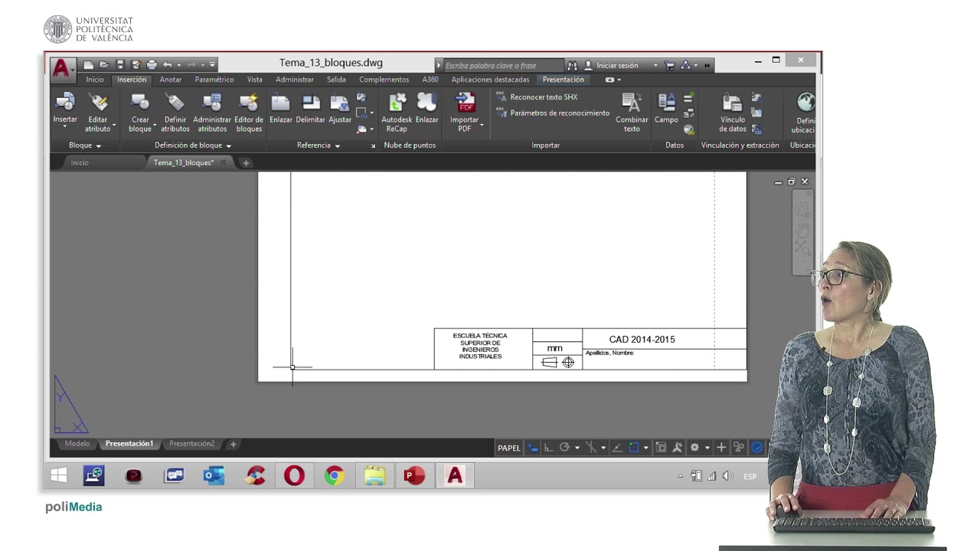Image resolution: width=980 pixels, height=551 pixels.
Task: Open Opera browser from taskbar
Action: (x=294, y=476)
